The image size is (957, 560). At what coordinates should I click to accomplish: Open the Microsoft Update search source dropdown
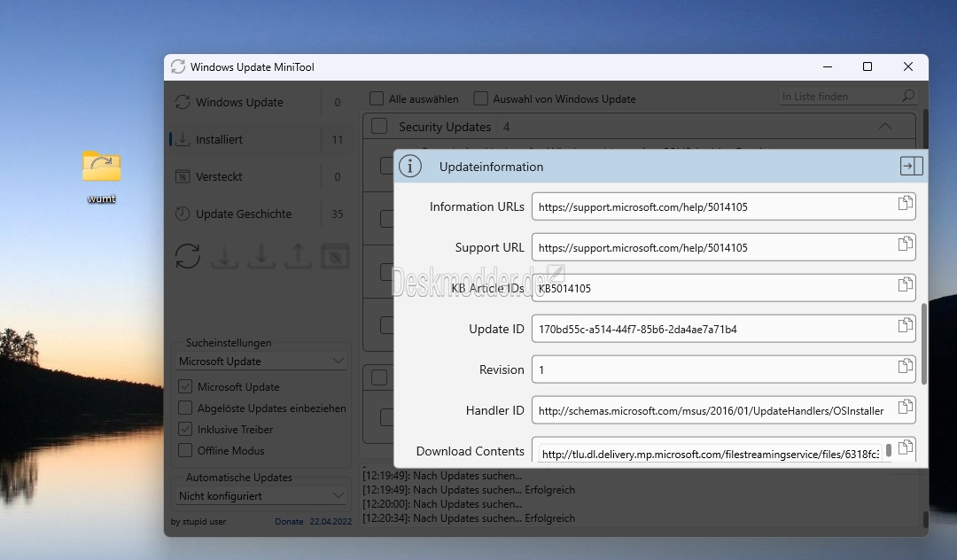pos(261,362)
